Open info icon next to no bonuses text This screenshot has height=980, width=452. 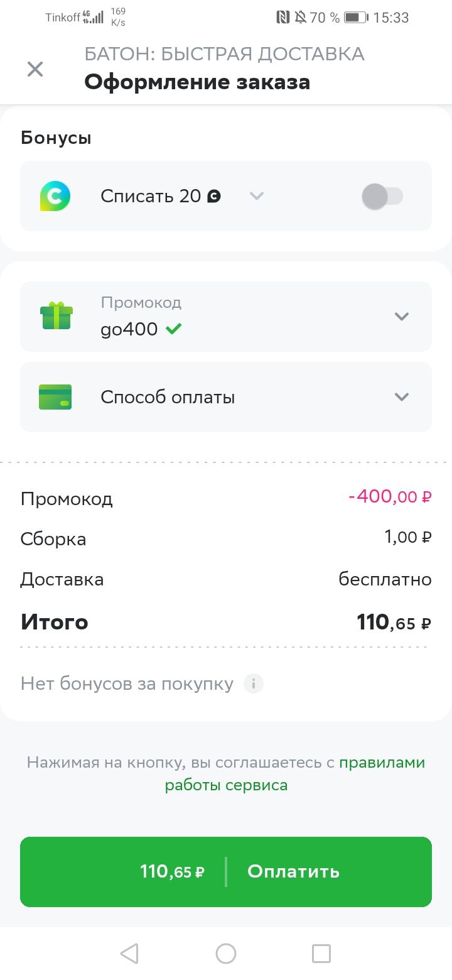pyautogui.click(x=254, y=683)
